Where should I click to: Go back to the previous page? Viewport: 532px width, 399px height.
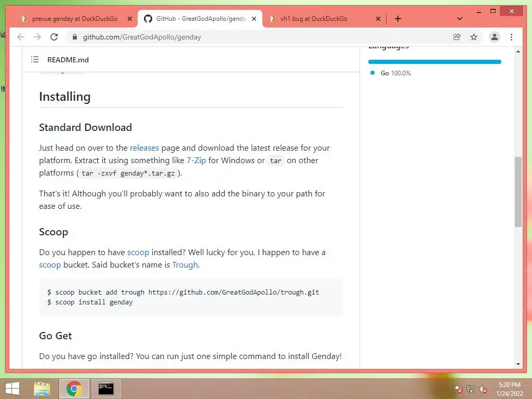(21, 37)
